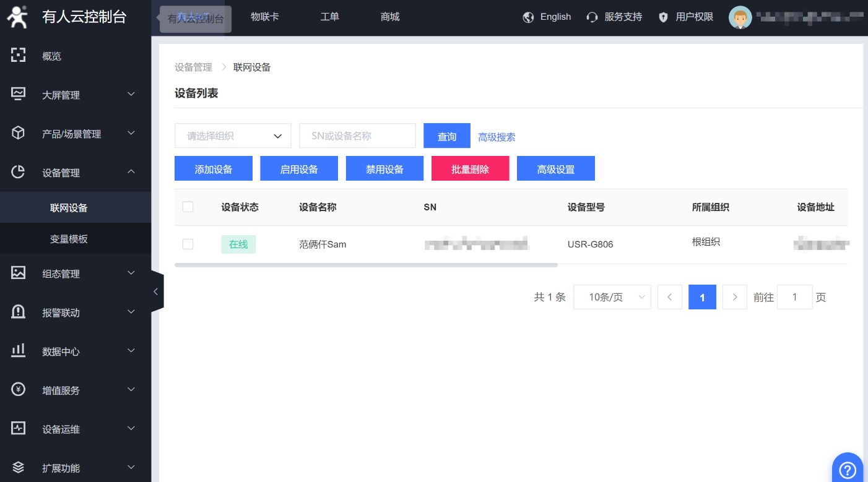Open the 高级搜索 advanced search link

point(497,137)
